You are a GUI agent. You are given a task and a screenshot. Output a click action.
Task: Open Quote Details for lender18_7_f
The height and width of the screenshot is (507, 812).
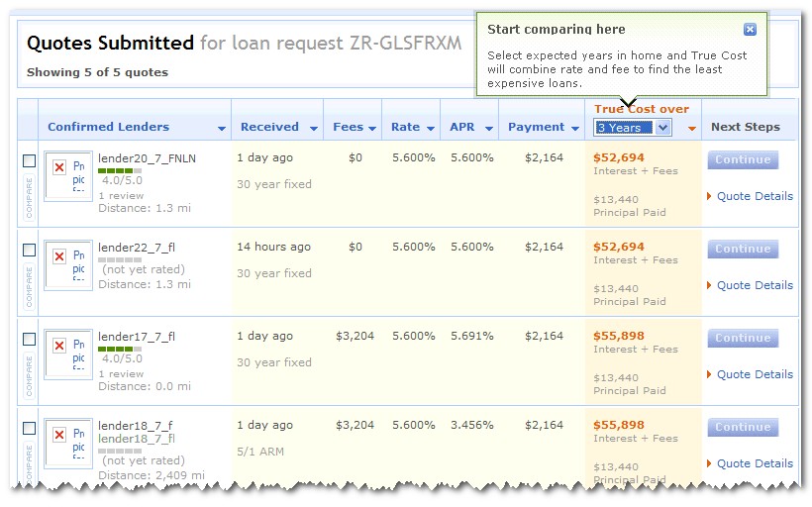(755, 463)
